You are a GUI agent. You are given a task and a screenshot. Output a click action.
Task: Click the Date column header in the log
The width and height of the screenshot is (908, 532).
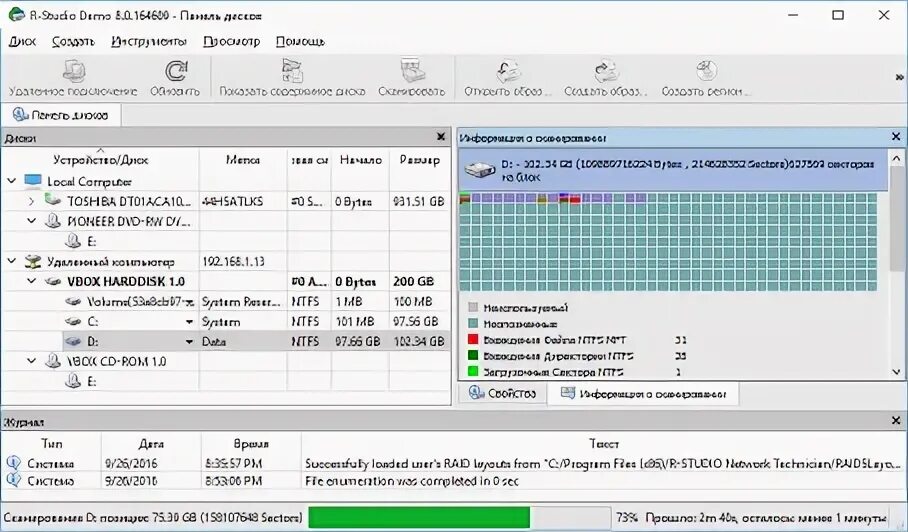pyautogui.click(x=151, y=443)
